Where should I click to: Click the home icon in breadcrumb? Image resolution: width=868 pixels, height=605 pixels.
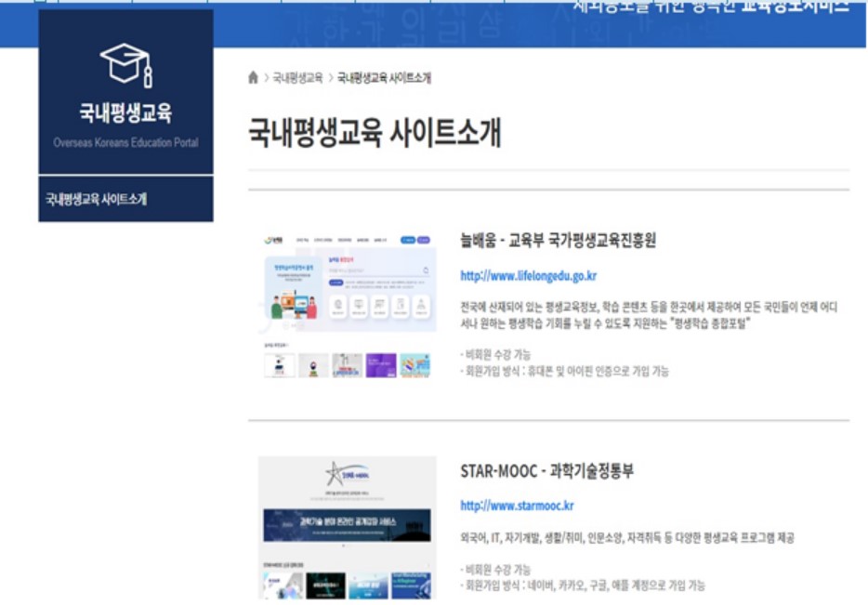[x=253, y=77]
